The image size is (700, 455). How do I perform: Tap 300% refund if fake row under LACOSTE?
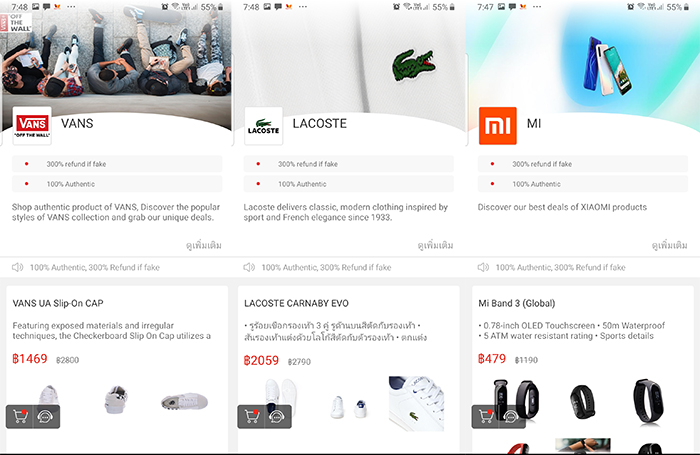point(348,164)
